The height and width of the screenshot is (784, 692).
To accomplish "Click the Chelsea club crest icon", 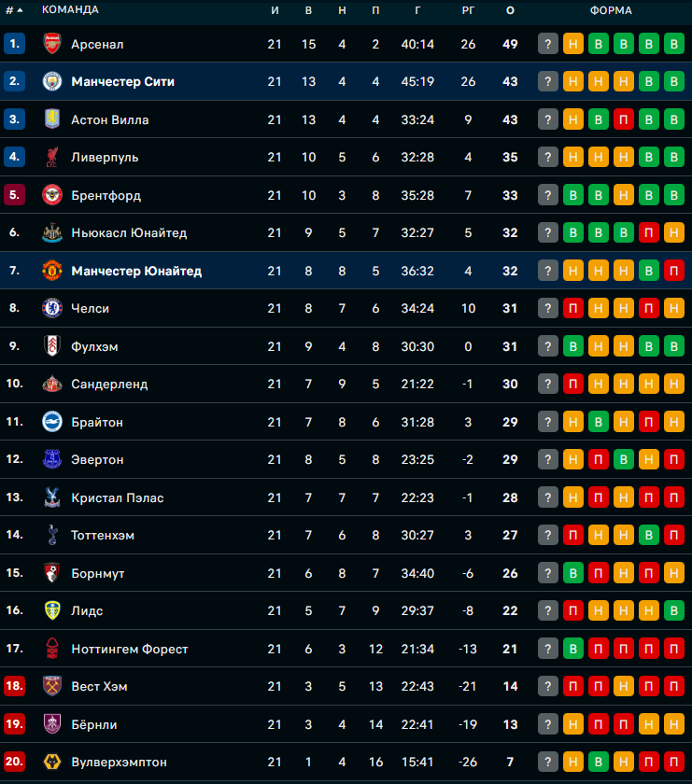I will tap(52, 308).
